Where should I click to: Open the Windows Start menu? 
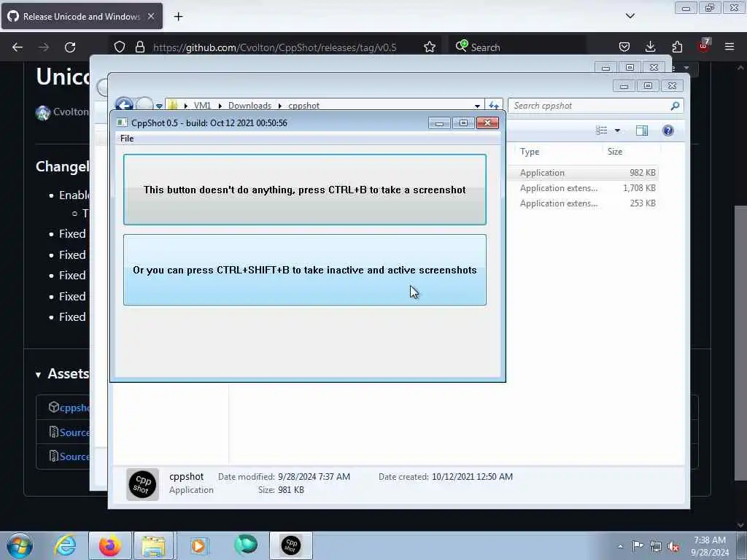(x=20, y=545)
